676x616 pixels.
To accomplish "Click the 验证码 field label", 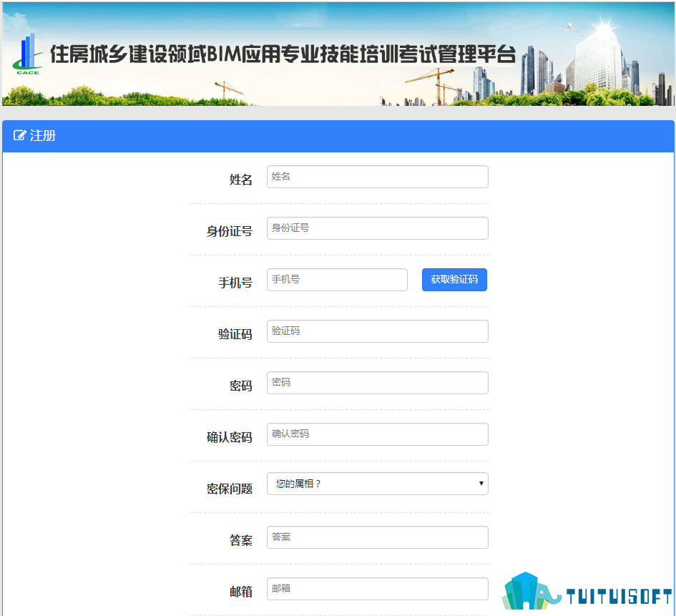I will [x=235, y=334].
